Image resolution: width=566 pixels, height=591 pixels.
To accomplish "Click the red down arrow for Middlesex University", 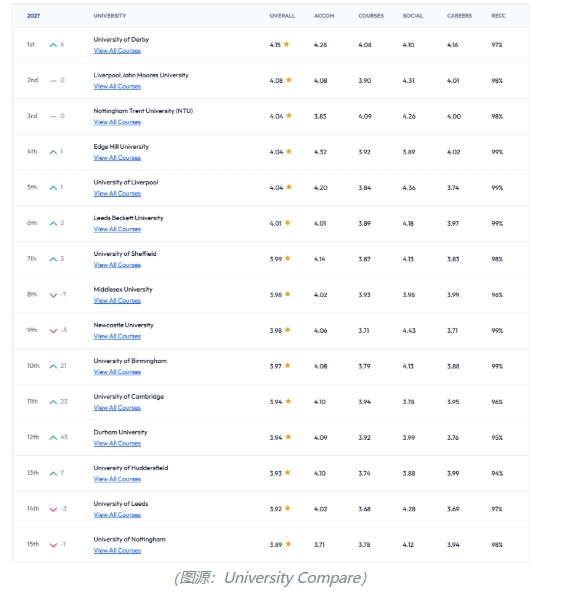I will [54, 295].
